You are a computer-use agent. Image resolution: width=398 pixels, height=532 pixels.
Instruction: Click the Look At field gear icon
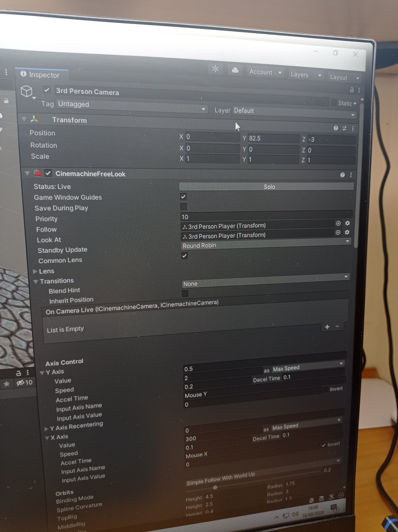(347, 232)
